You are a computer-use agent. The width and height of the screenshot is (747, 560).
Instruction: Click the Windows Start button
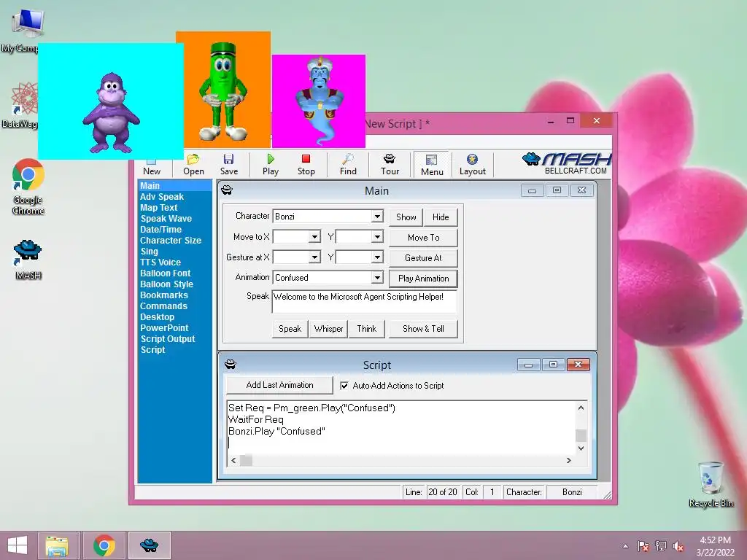click(18, 545)
